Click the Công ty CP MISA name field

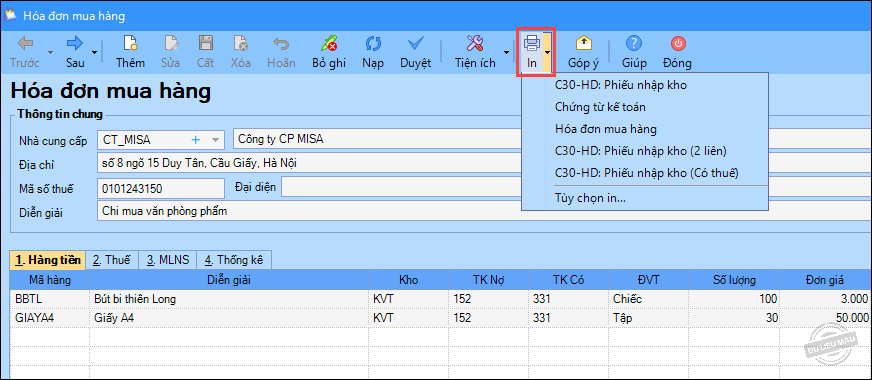click(378, 140)
